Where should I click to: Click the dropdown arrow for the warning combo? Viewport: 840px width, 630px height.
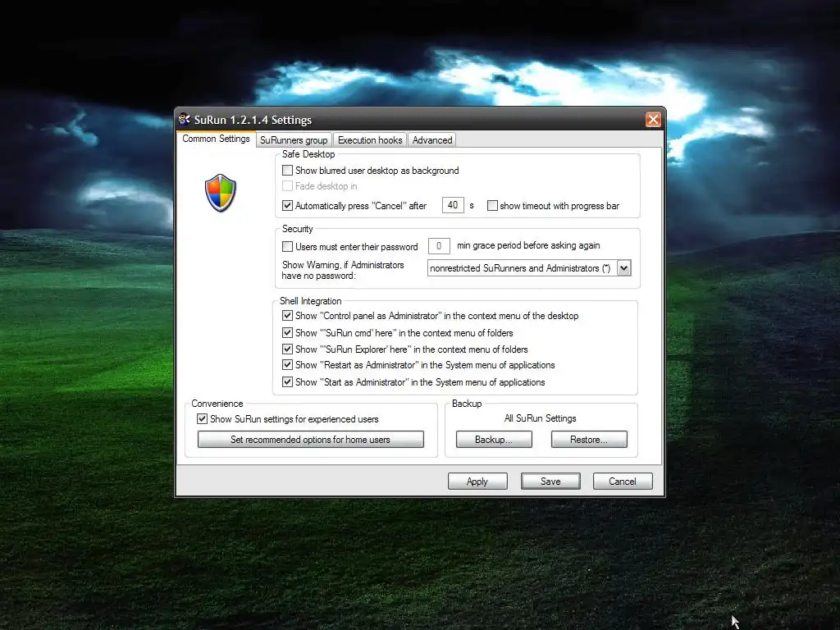click(x=623, y=268)
